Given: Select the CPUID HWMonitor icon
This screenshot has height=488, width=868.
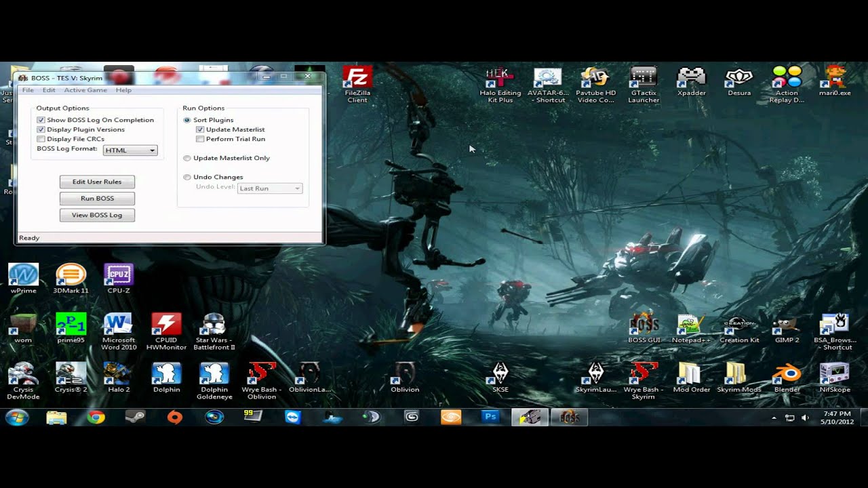Looking at the screenshot, I should click(x=166, y=331).
